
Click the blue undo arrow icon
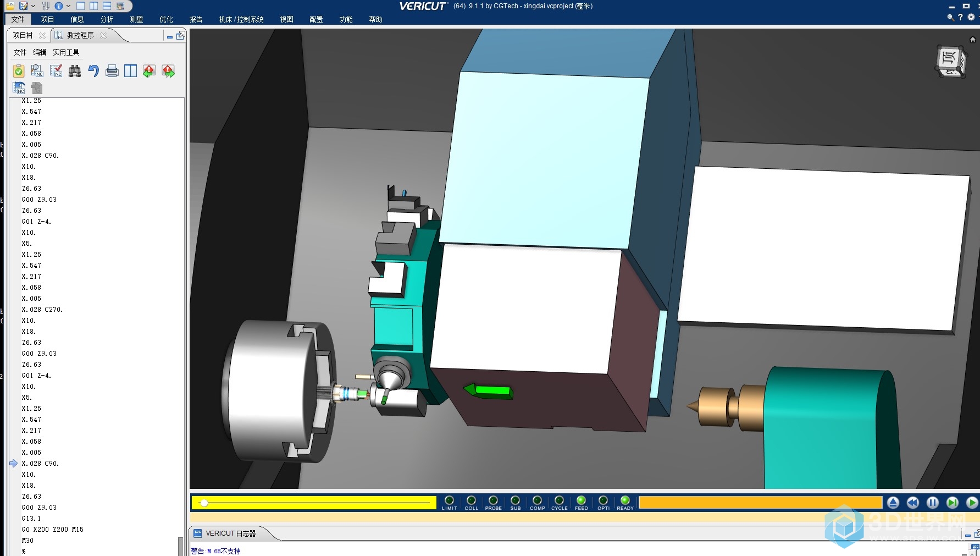coord(93,71)
